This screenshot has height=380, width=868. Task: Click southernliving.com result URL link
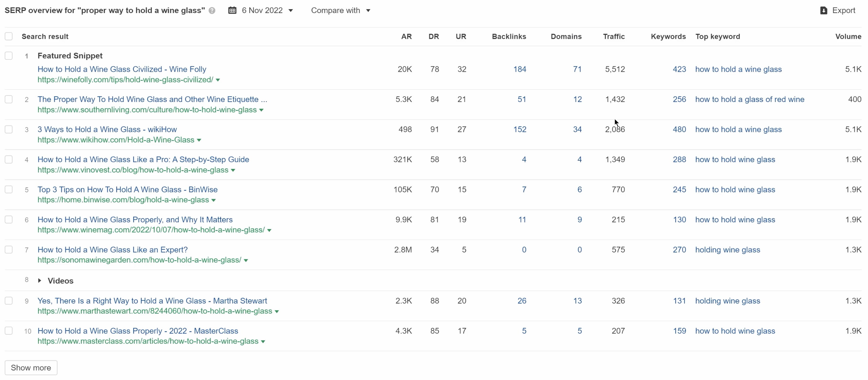(x=147, y=109)
